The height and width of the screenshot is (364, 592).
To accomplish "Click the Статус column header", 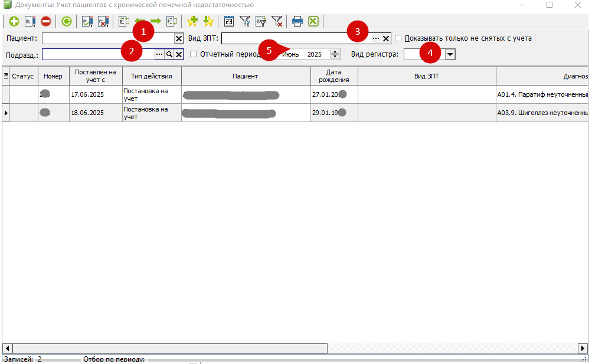I will (x=24, y=76).
